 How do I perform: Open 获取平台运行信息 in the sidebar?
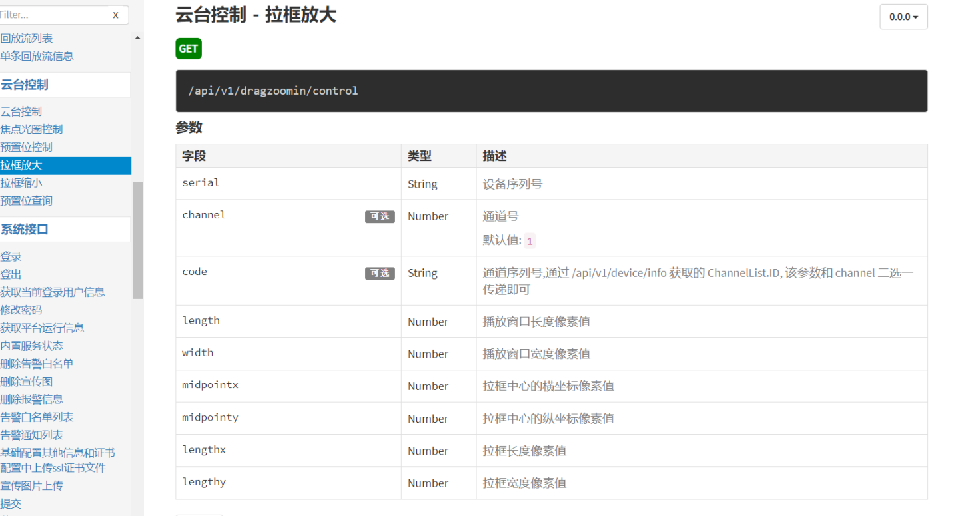point(42,328)
